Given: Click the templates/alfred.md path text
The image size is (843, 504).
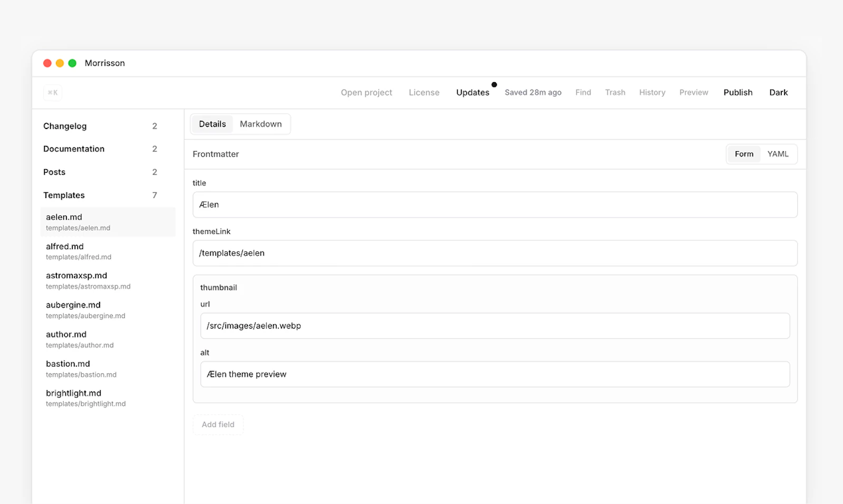Looking at the screenshot, I should (x=79, y=257).
